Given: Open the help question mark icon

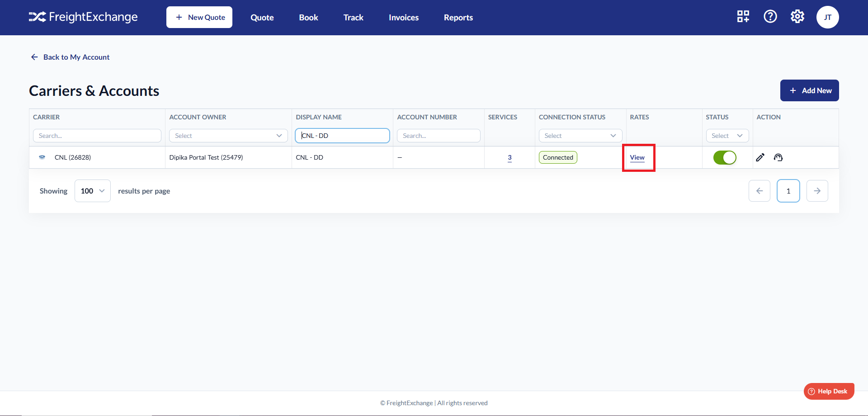Looking at the screenshot, I should point(770,17).
